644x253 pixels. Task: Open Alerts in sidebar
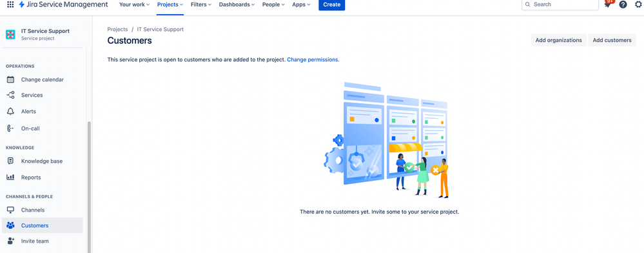pyautogui.click(x=43, y=112)
